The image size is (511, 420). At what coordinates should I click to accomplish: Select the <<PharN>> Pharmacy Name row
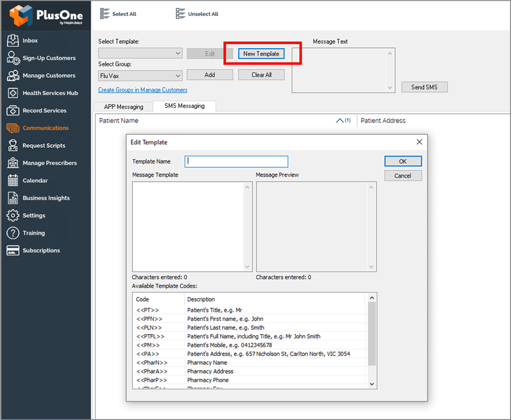pyautogui.click(x=250, y=363)
